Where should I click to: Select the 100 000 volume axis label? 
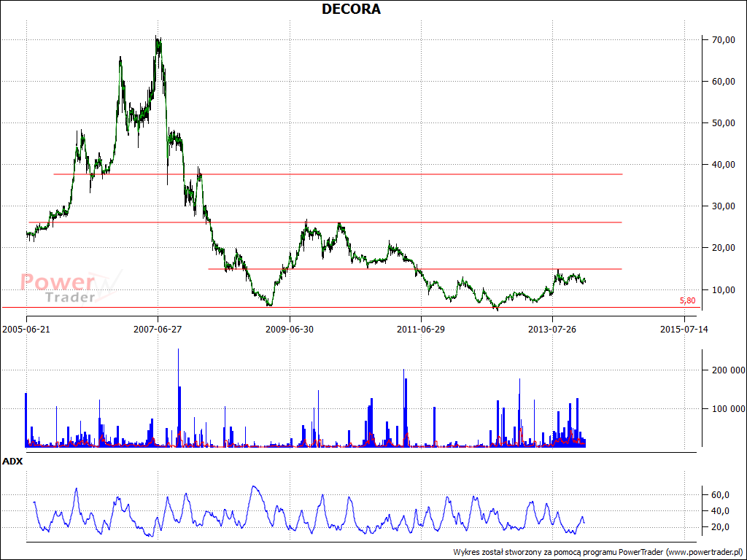click(728, 408)
